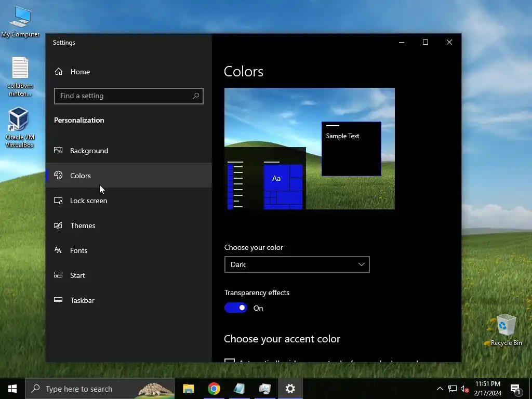The image size is (532, 399).
Task: Click inside the Find a setting field
Action: pos(129,96)
